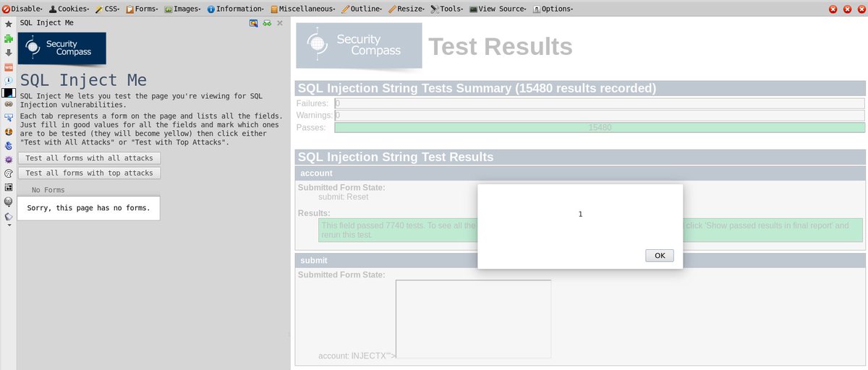The image size is (868, 370).
Task: Click the Warnings count bar
Action: click(600, 116)
